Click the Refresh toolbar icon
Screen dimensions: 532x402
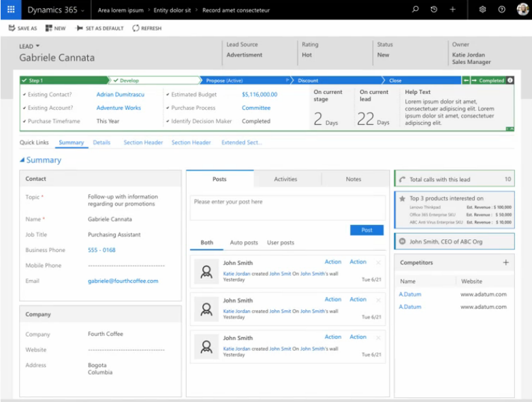(x=136, y=28)
